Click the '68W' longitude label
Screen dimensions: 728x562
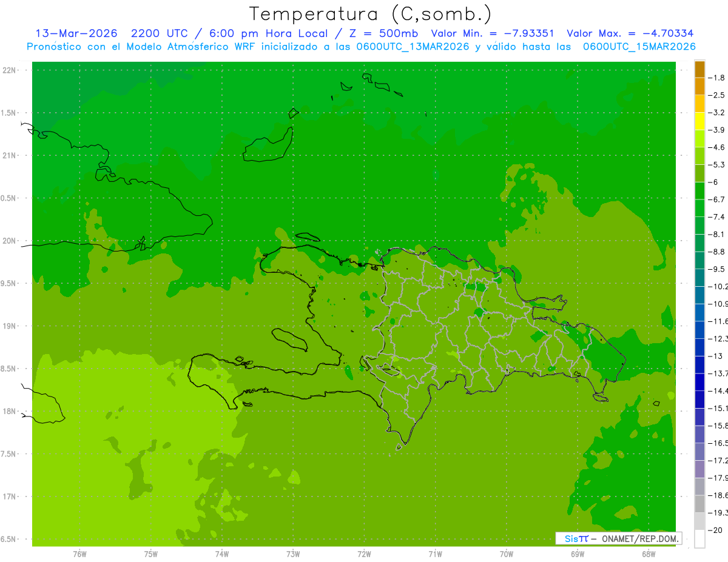649,554
